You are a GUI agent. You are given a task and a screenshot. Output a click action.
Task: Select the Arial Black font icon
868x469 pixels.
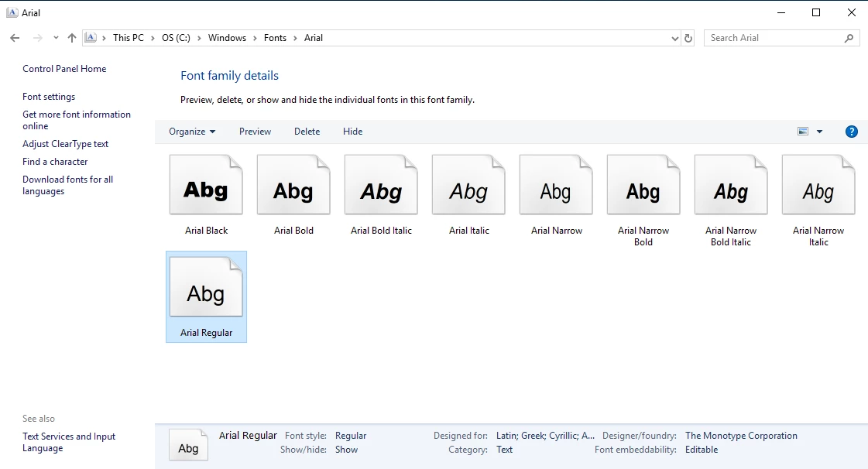206,185
